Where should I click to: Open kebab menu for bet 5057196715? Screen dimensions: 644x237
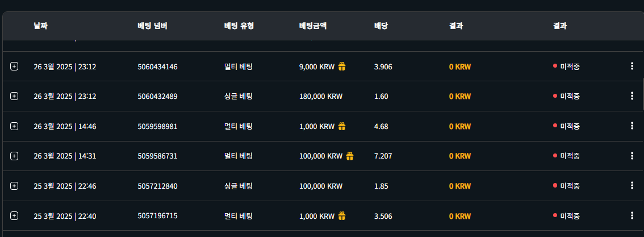632,216
